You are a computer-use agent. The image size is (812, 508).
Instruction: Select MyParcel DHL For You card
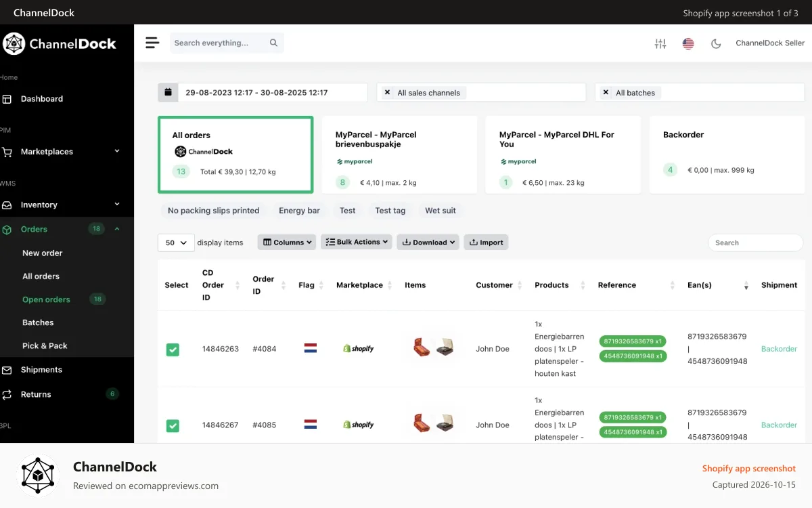(x=563, y=154)
